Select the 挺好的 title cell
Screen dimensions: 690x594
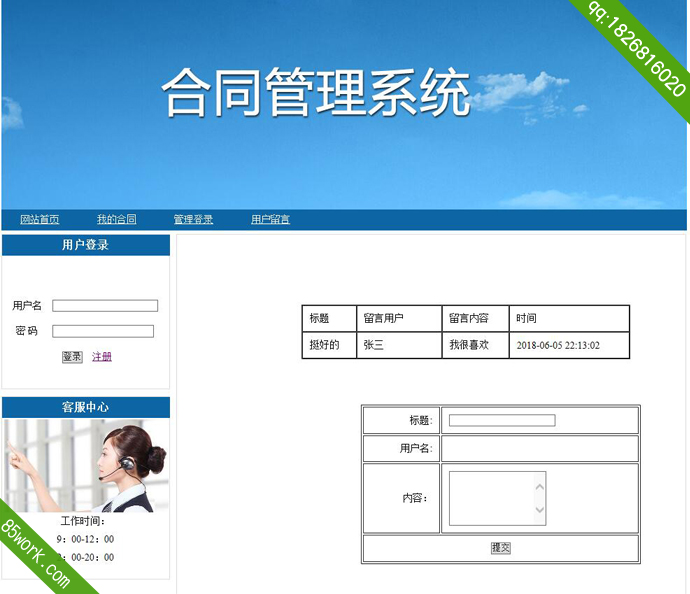pyautogui.click(x=329, y=345)
